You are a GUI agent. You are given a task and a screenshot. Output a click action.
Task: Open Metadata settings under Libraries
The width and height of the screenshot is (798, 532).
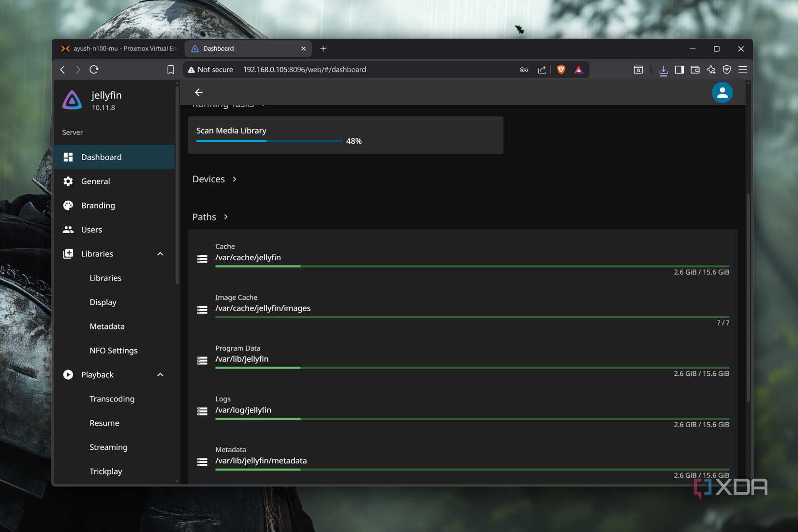point(114,326)
